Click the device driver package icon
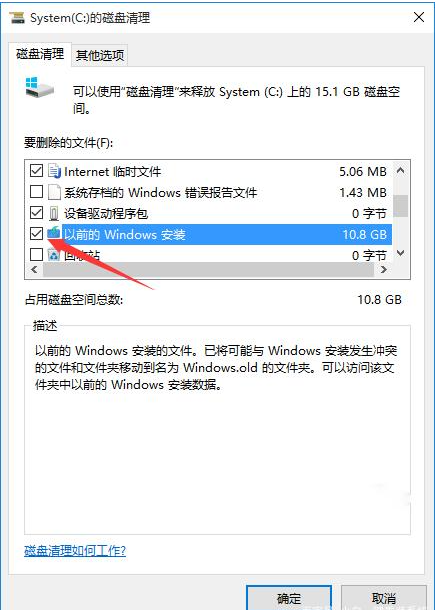The width and height of the screenshot is (437, 610). click(x=54, y=213)
